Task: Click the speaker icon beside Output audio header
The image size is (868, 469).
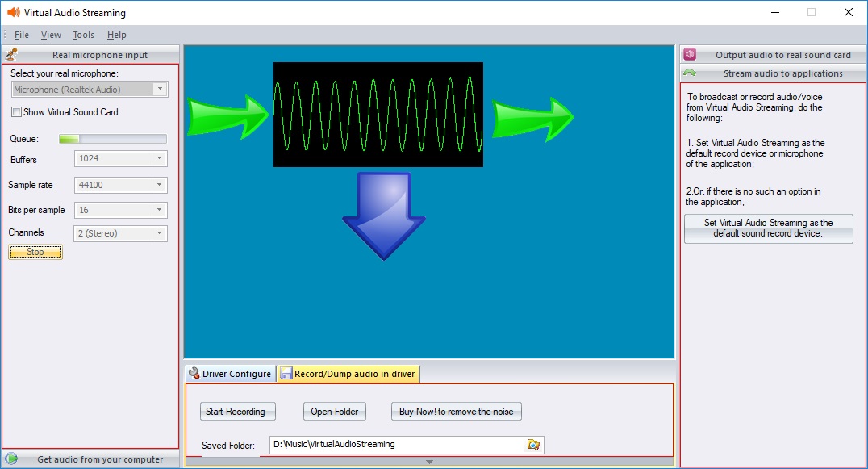Action: click(x=689, y=54)
